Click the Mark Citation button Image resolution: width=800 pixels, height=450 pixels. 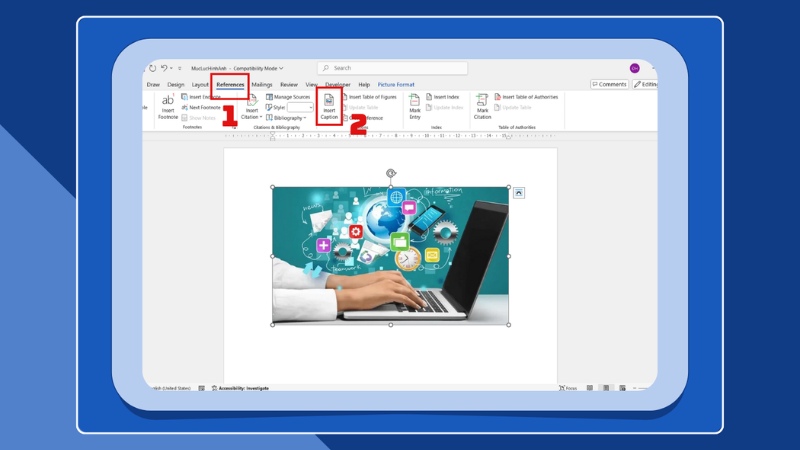point(482,107)
